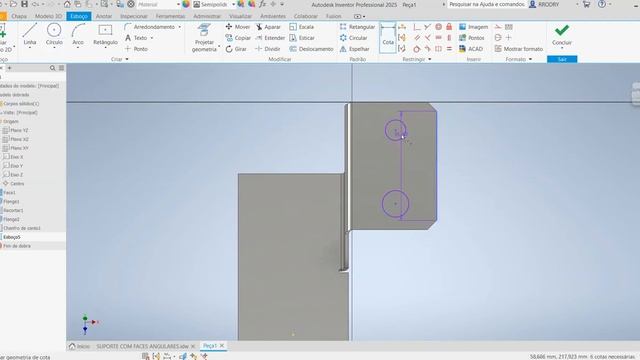Click the Espelhar mirror tool

(x=354, y=49)
